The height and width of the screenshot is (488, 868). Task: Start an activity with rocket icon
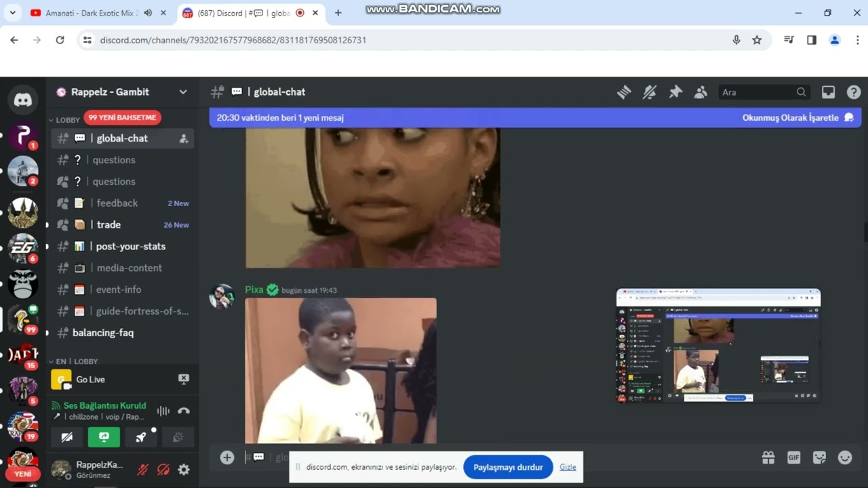(140, 437)
